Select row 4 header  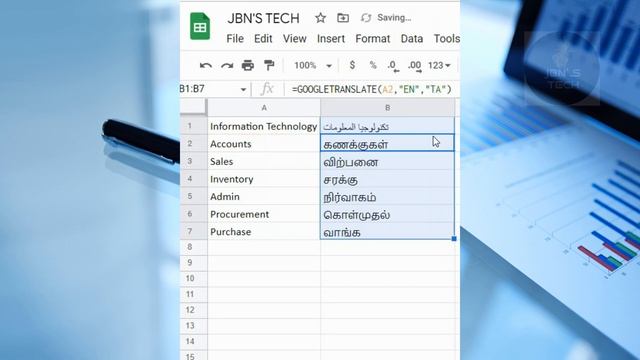(190, 178)
